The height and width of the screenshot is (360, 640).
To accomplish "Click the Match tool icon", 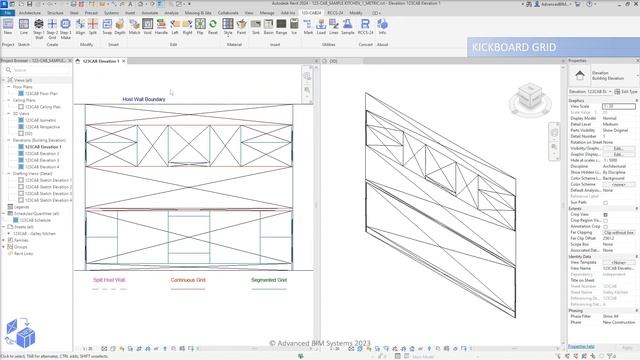I will 134,26.
